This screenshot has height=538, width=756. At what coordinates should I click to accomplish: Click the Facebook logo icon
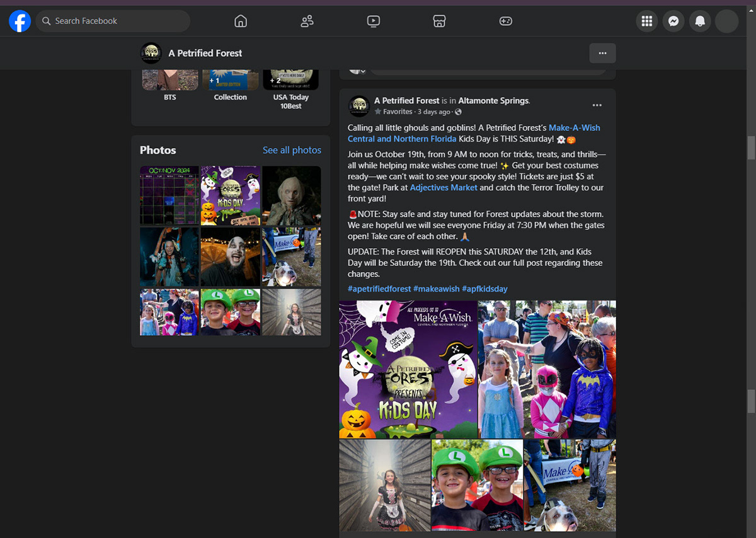(20, 21)
